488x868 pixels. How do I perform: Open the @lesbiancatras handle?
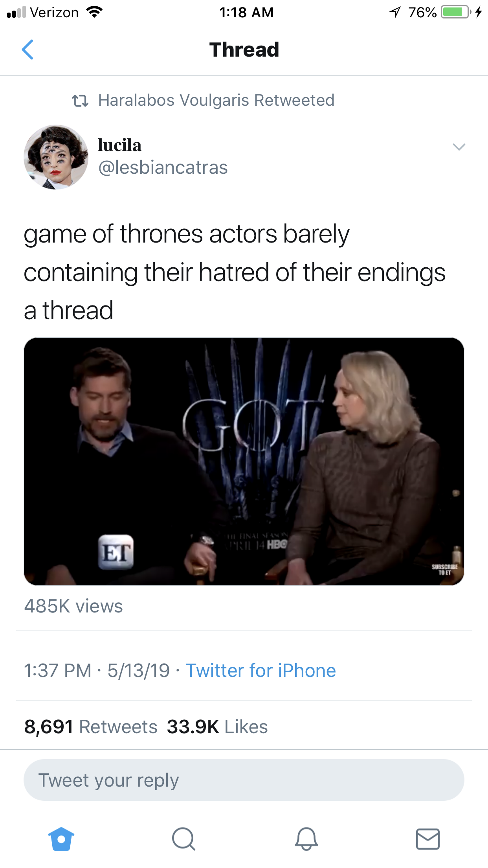point(163,167)
